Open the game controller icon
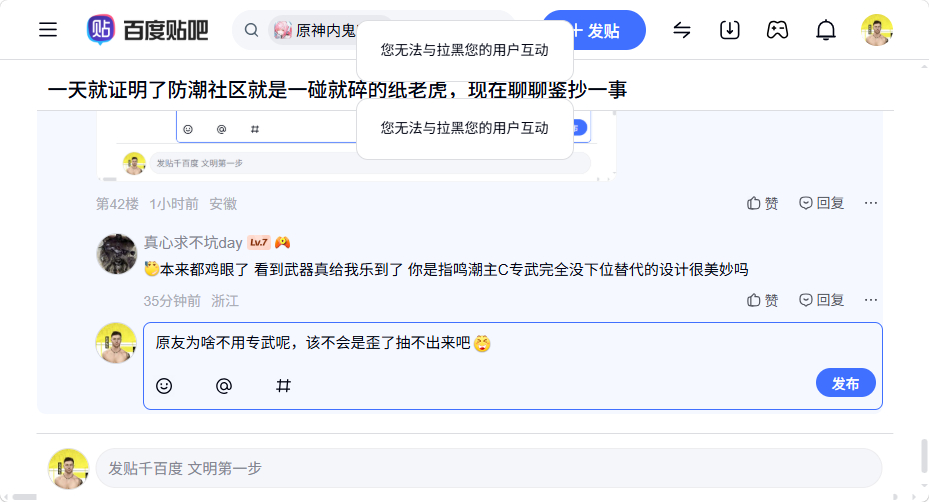The image size is (929, 502). point(777,30)
